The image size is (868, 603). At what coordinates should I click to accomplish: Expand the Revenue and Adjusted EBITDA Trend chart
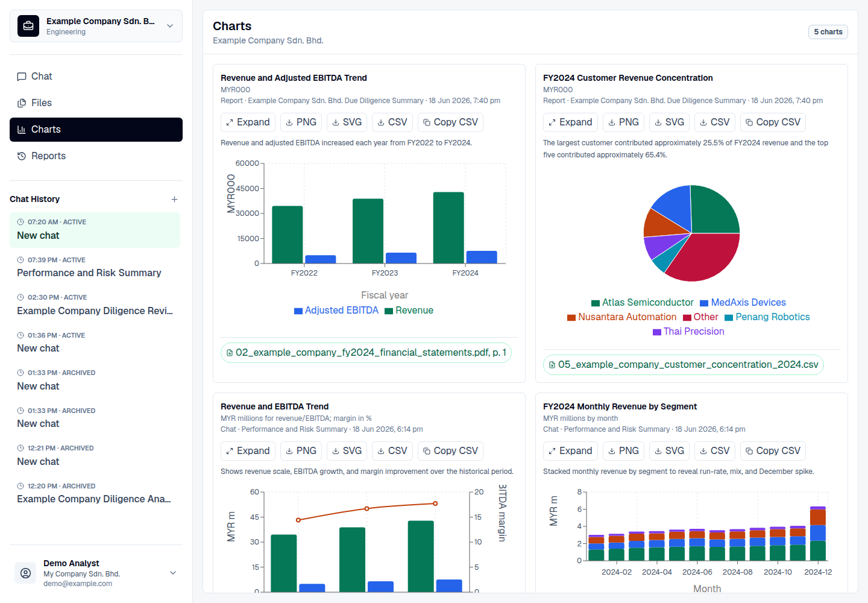point(248,122)
